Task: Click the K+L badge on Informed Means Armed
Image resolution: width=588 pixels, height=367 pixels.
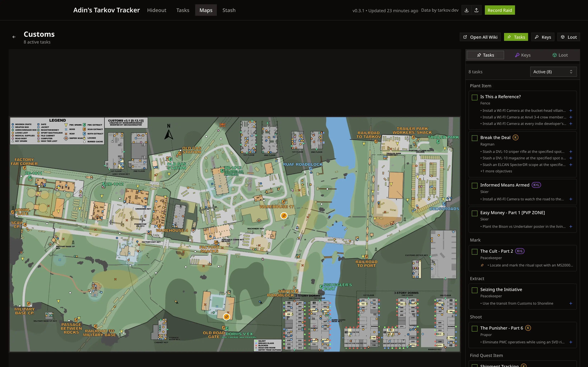Action: (536, 185)
